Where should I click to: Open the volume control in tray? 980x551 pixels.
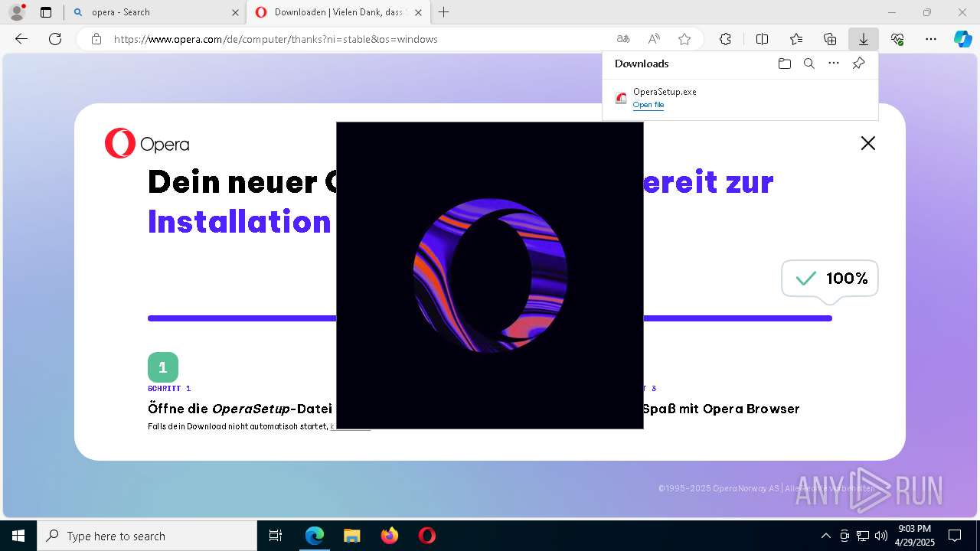click(881, 536)
